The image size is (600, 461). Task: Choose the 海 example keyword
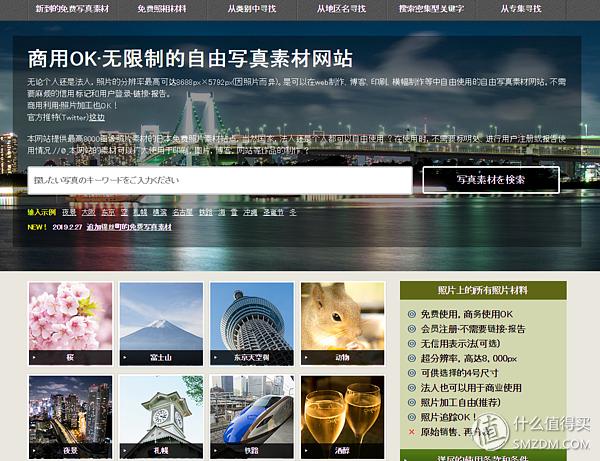point(222,212)
